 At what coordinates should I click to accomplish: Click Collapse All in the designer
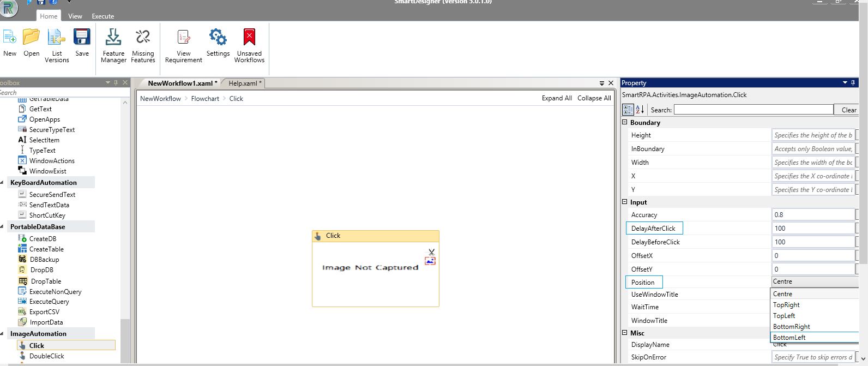pyautogui.click(x=594, y=98)
